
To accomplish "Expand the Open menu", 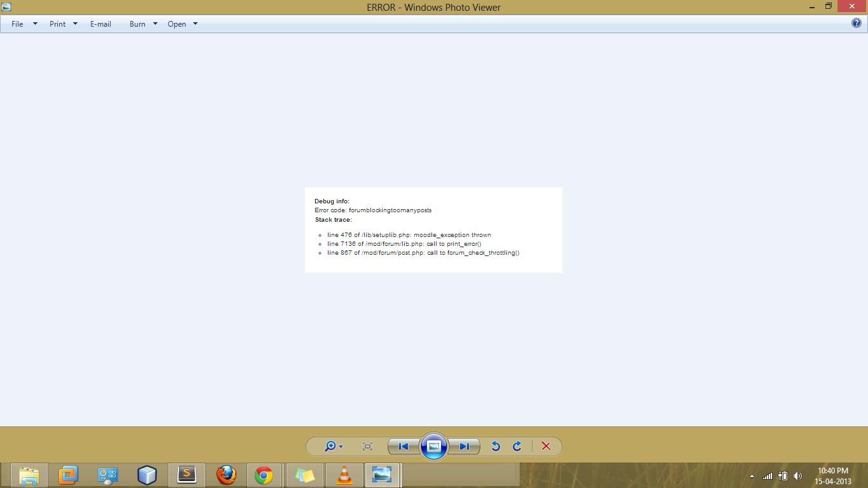I will coord(182,24).
